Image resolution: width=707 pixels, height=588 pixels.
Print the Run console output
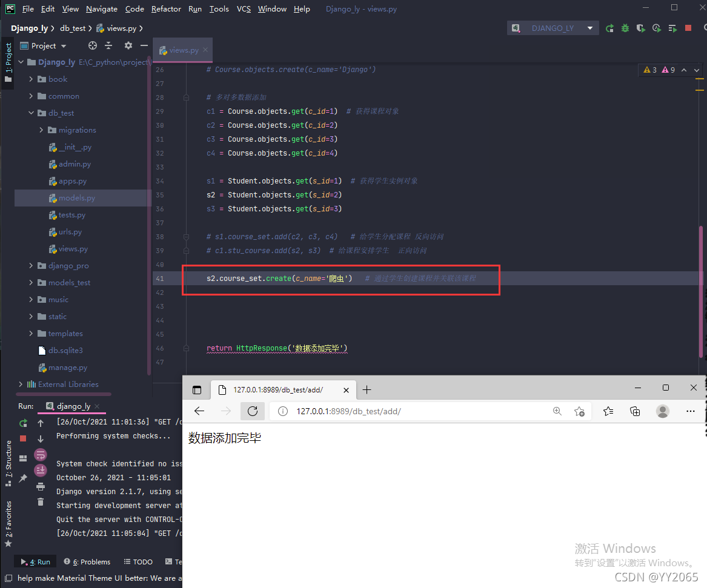click(x=41, y=487)
